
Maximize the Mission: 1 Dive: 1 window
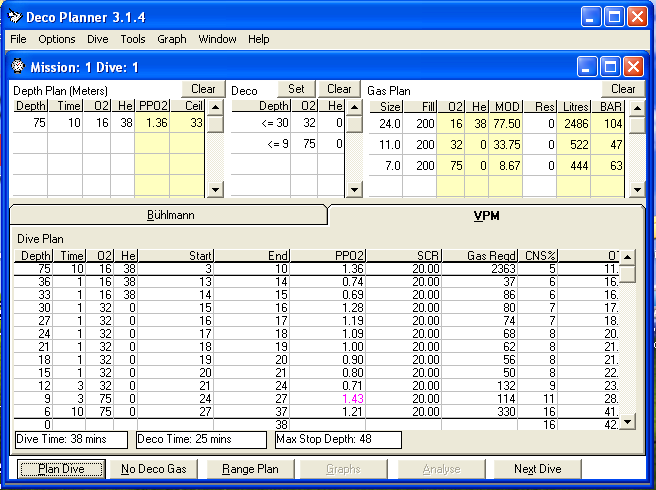pos(610,67)
